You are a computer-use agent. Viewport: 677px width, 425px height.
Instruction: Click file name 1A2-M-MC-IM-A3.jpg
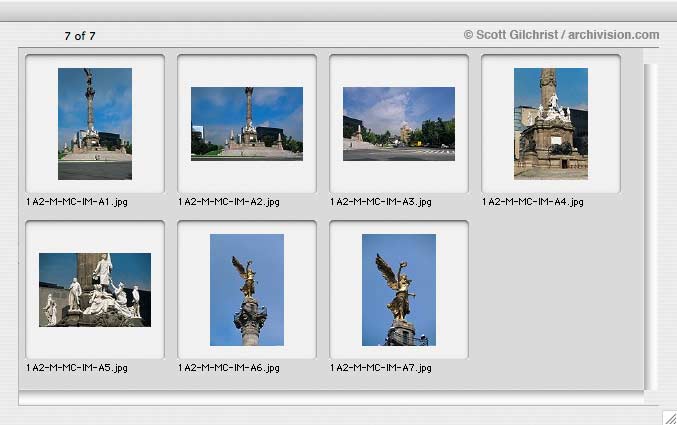(381, 202)
